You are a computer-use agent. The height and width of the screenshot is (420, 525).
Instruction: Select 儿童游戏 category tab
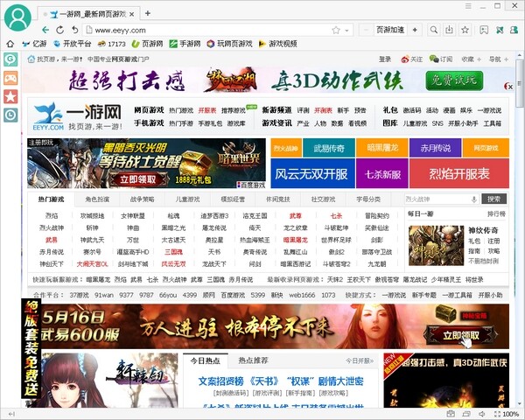pyautogui.click(x=187, y=199)
